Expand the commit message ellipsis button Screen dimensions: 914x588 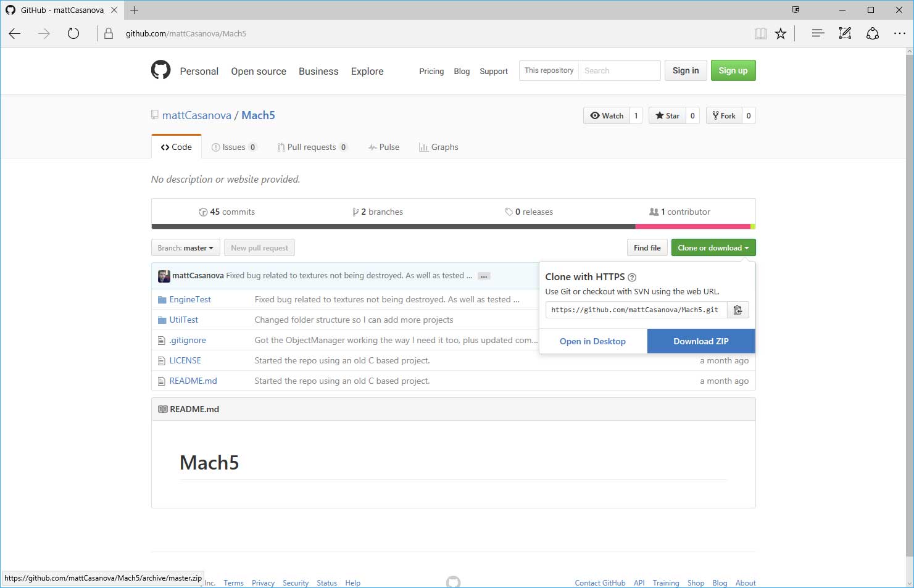(x=484, y=276)
